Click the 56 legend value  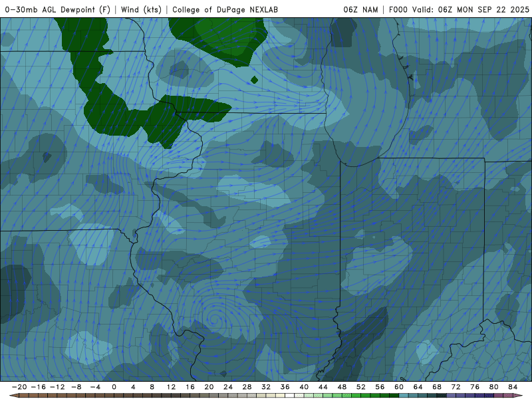click(x=380, y=387)
